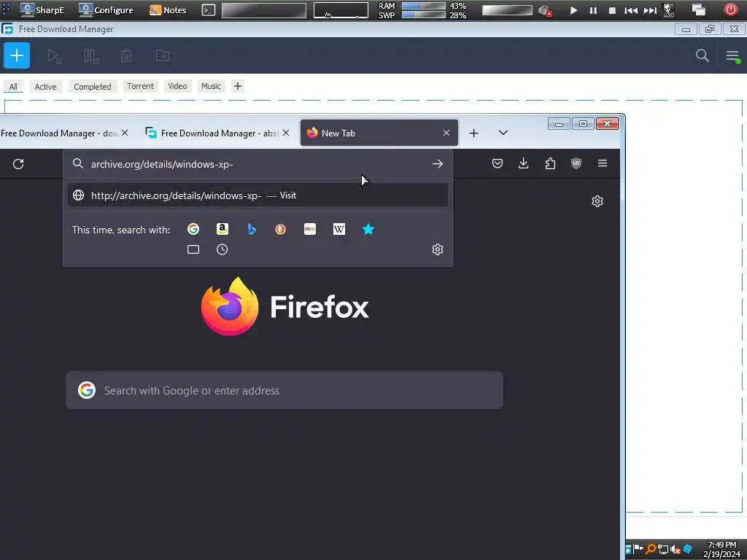Open search settings gear in the dropdown
The image size is (747, 560).
coord(438,249)
